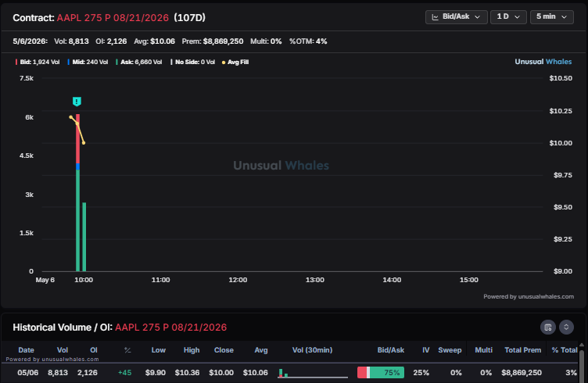Toggle the Bid 1,924 Vol legend item
Image resolution: width=588 pixels, height=383 pixels.
38,63
